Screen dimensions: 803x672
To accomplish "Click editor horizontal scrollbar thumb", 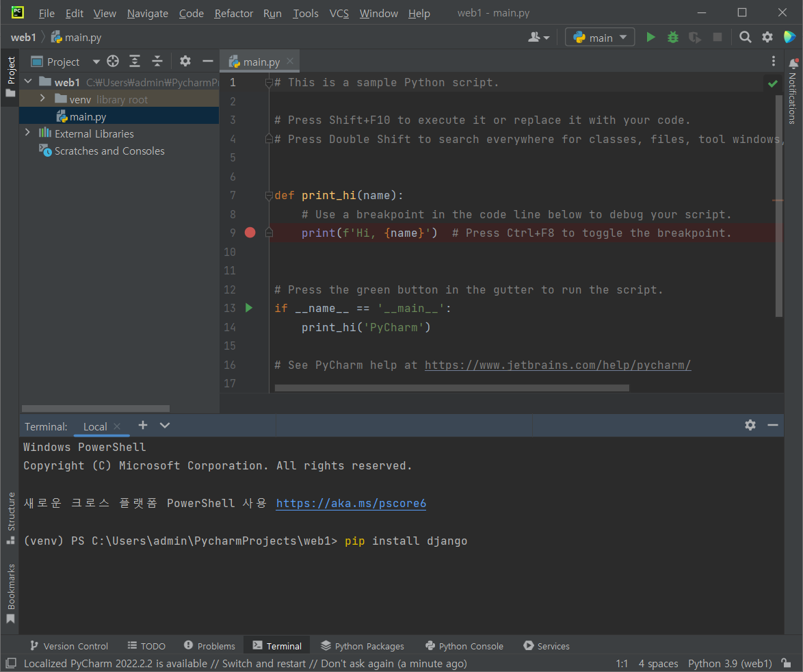I will 451,388.
